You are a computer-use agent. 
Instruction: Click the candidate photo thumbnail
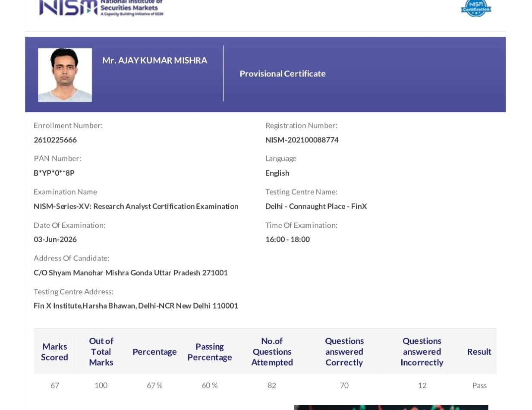coord(65,75)
